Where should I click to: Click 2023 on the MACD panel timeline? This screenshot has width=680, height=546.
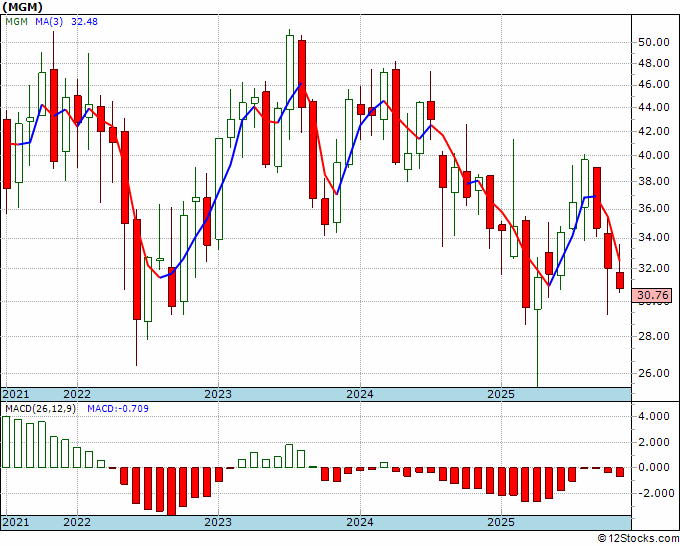click(x=218, y=522)
